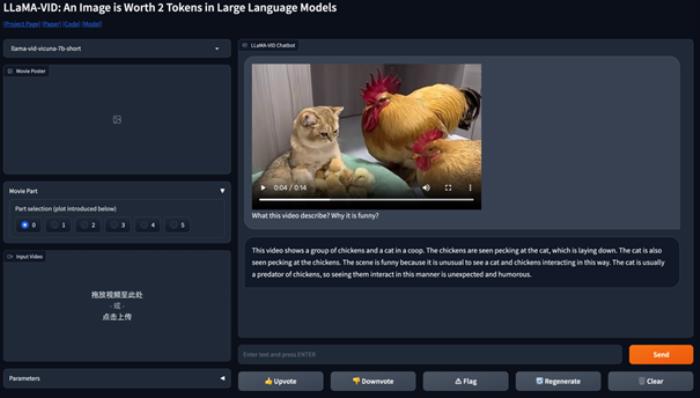Screen dimensions: 700x398
Task: Play the cat and rooster video
Action: pos(263,188)
